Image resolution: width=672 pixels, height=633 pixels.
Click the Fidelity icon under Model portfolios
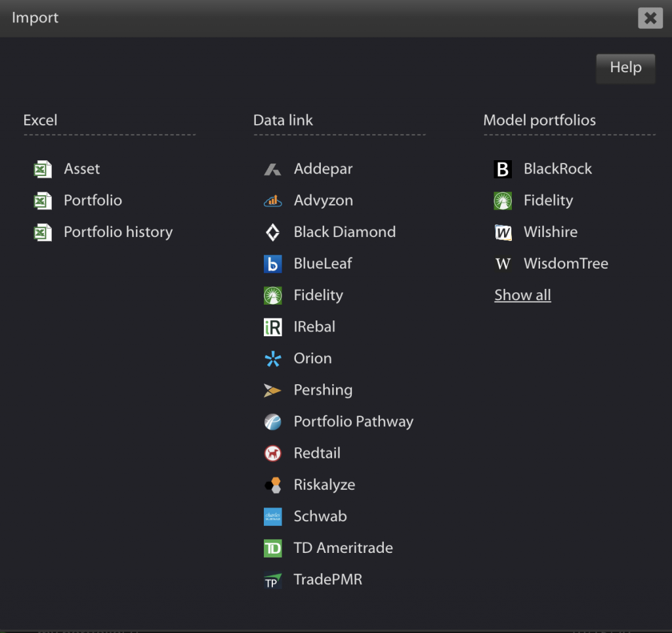point(503,201)
